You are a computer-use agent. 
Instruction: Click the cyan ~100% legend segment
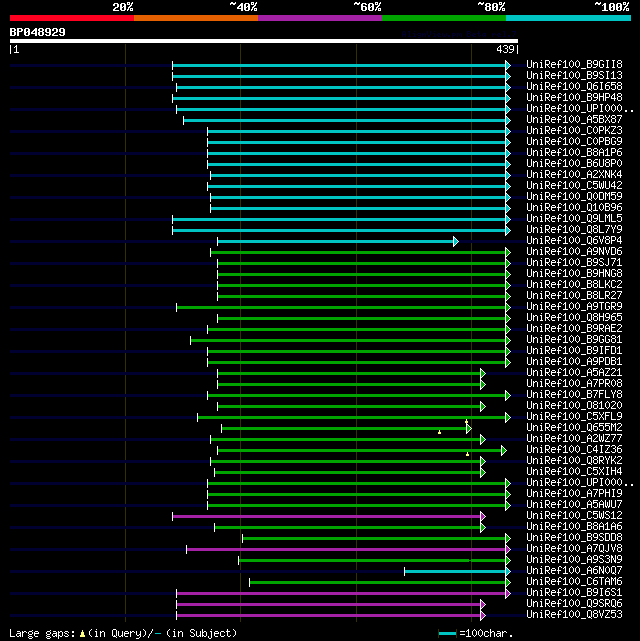click(x=568, y=18)
